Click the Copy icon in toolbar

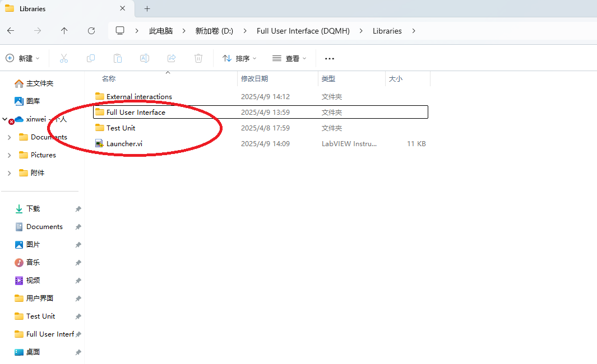[90, 58]
